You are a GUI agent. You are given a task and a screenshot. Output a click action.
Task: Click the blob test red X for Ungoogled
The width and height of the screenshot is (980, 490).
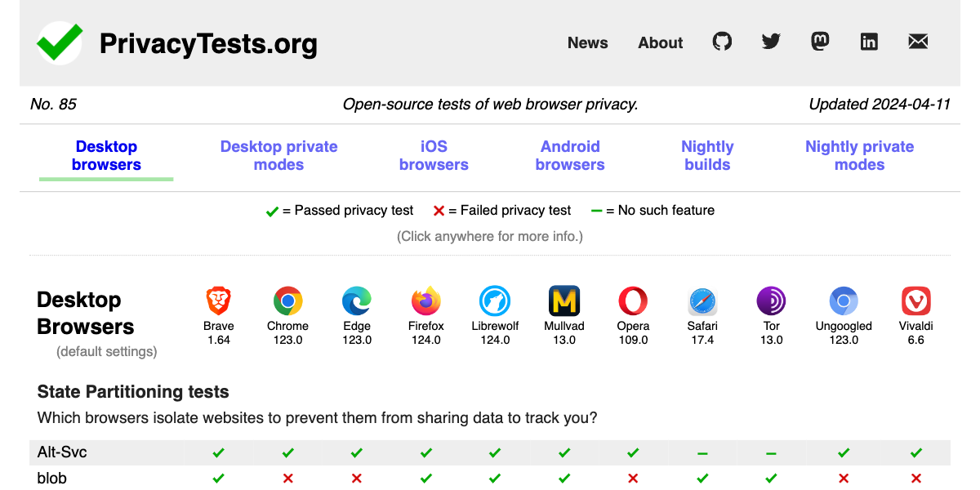click(844, 479)
